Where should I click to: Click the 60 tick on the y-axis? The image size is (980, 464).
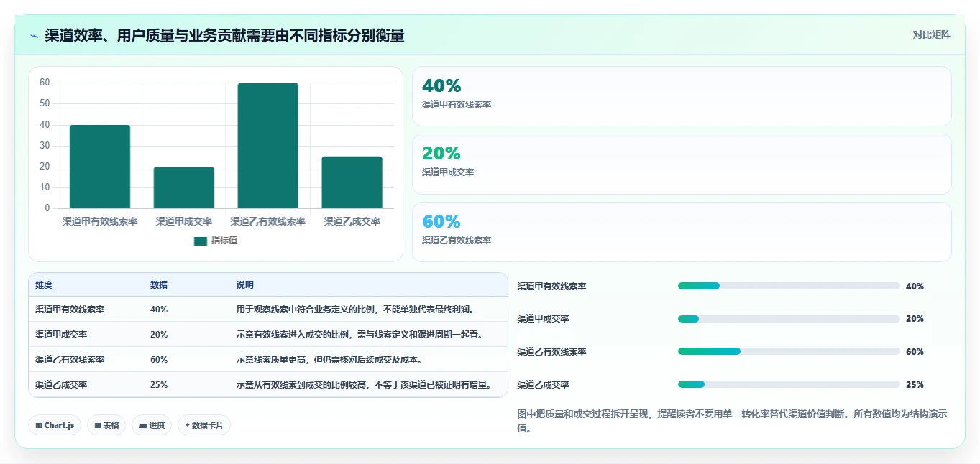coord(45,83)
